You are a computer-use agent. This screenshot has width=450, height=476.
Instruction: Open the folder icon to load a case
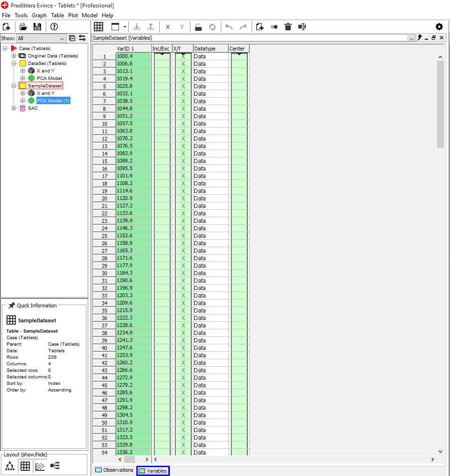[x=23, y=27]
